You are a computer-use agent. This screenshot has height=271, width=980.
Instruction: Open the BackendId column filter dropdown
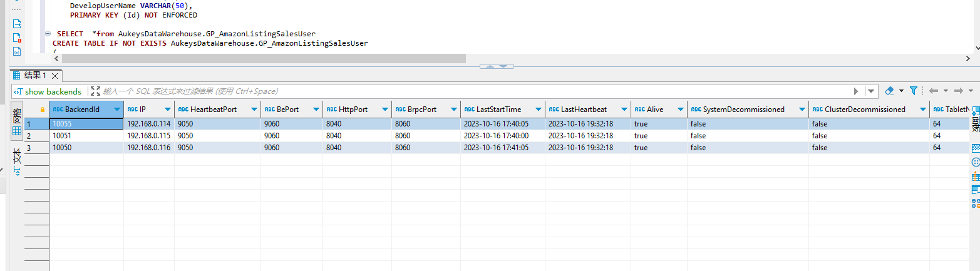[116, 109]
